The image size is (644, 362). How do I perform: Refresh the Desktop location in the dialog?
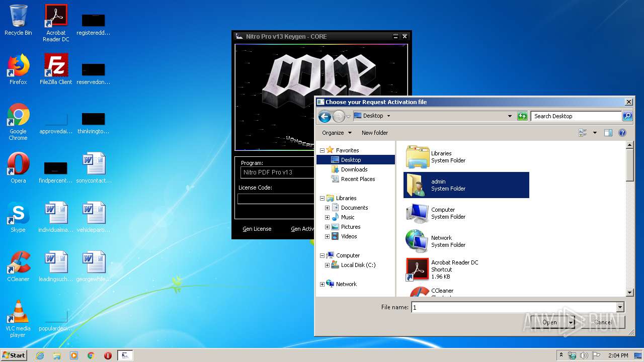pyautogui.click(x=522, y=116)
